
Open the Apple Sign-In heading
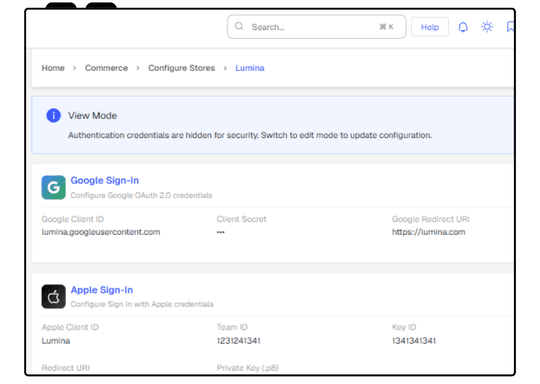[x=102, y=290]
